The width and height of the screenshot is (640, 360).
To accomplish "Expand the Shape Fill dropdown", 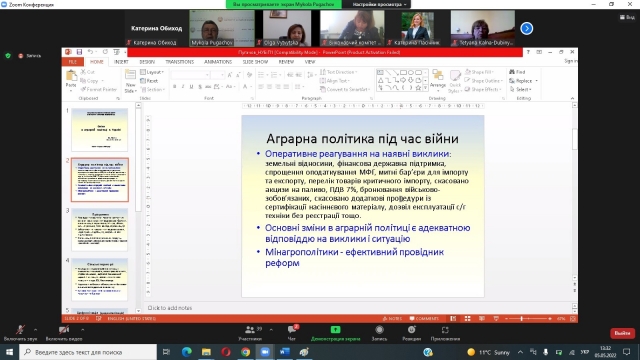I will point(480,72).
